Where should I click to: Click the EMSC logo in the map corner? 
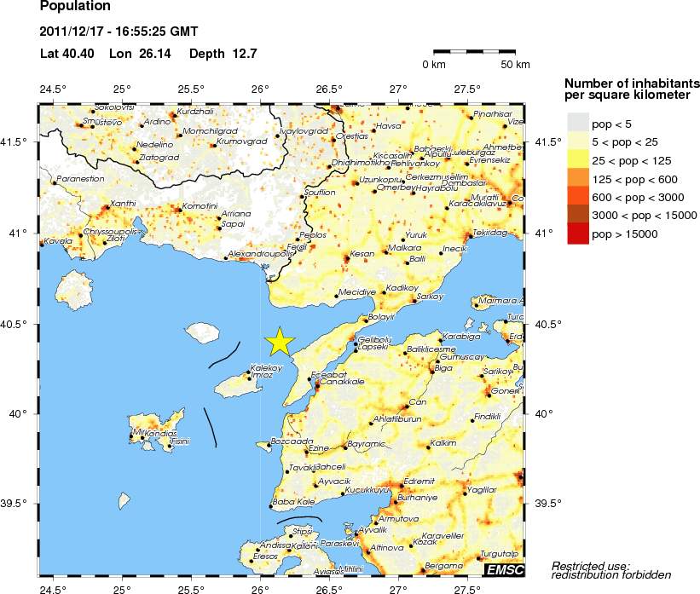[504, 569]
